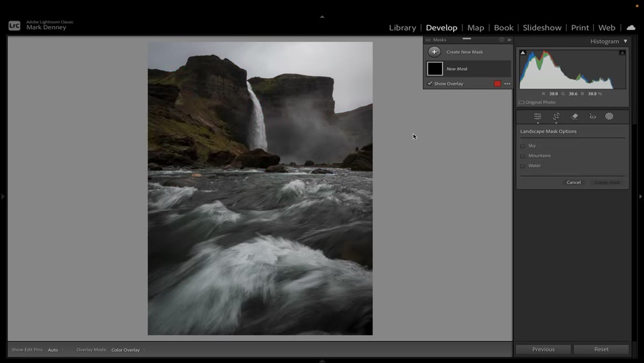Switch to the Library module
Screen dimensions: 644x363
(402, 28)
